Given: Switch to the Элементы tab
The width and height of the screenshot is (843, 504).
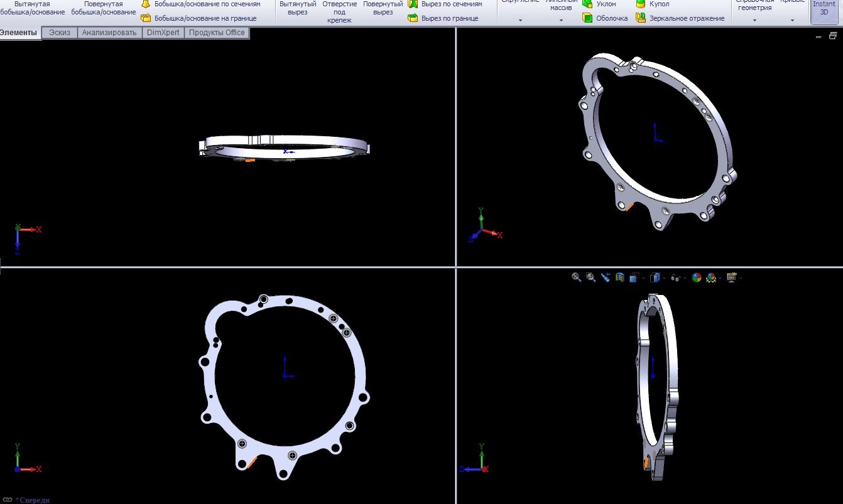Looking at the screenshot, I should coord(19,33).
